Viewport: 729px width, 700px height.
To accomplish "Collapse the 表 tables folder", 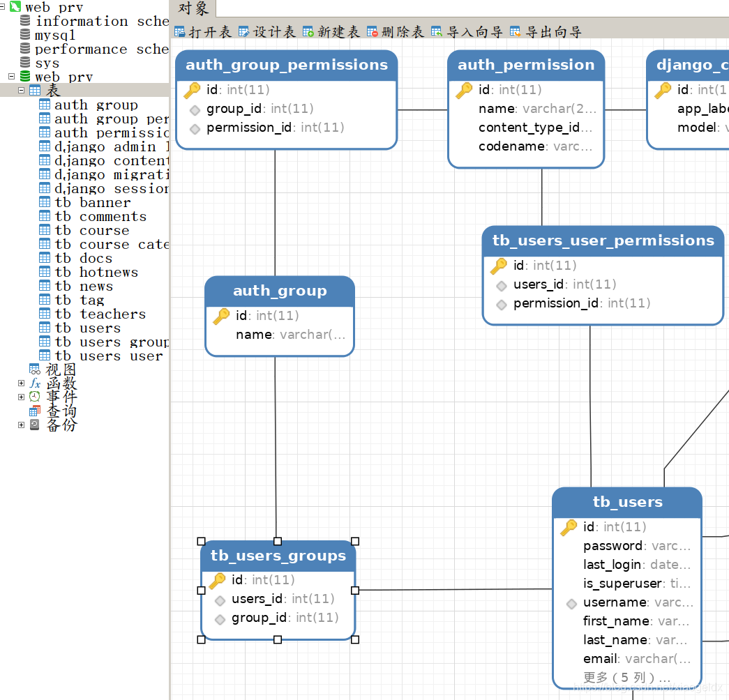I will point(21,90).
